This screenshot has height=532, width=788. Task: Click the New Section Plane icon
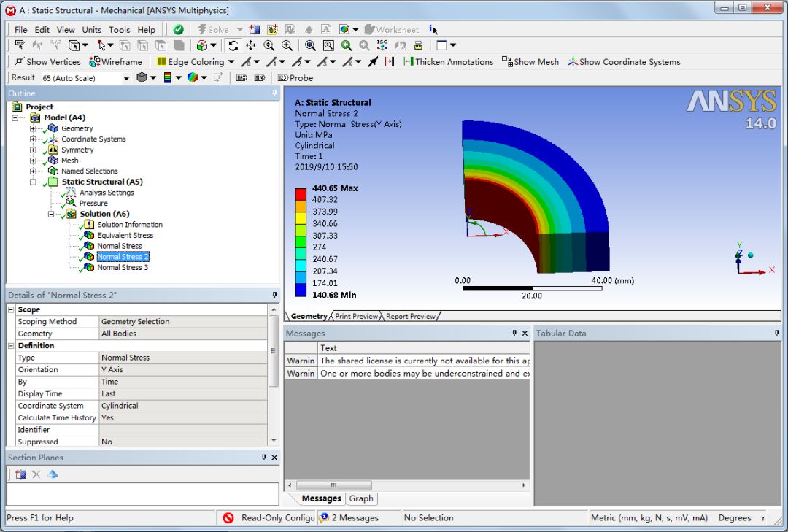click(x=255, y=30)
